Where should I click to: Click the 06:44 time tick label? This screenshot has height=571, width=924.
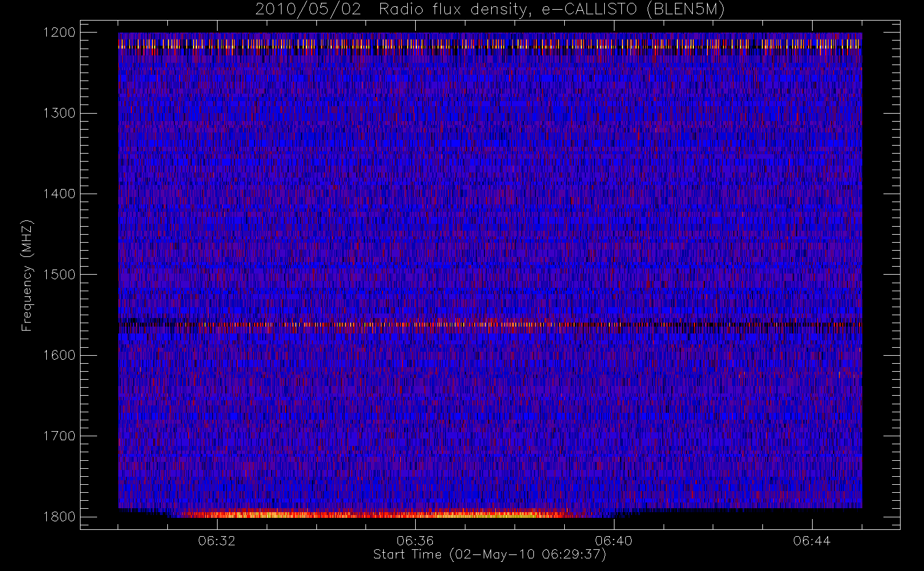(x=811, y=541)
